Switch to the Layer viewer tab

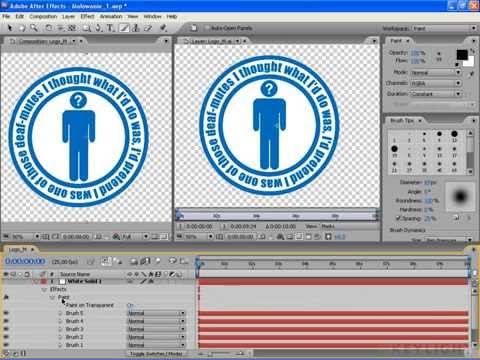(213, 41)
